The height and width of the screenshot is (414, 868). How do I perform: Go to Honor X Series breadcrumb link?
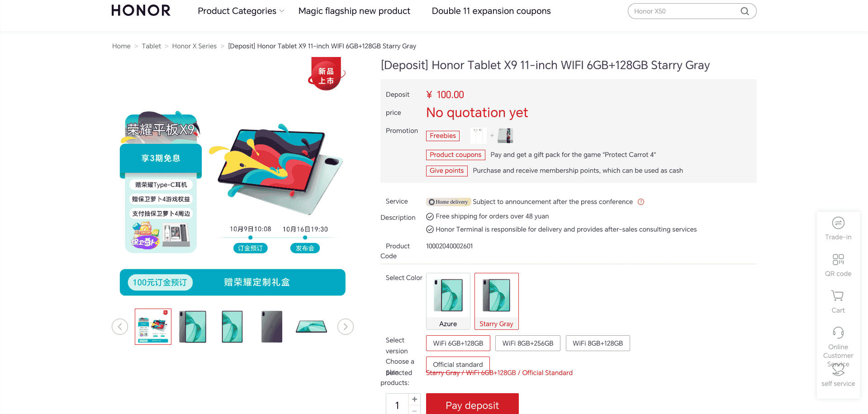pyautogui.click(x=194, y=46)
